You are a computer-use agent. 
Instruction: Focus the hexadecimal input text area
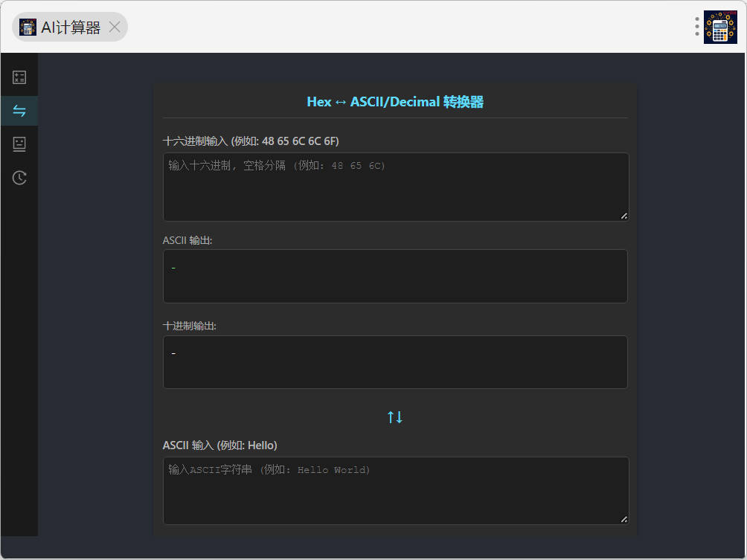click(x=395, y=187)
